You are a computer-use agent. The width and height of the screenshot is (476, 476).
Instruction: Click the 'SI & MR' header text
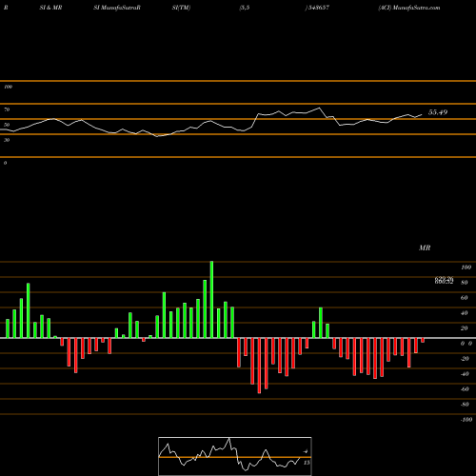coord(50,8)
